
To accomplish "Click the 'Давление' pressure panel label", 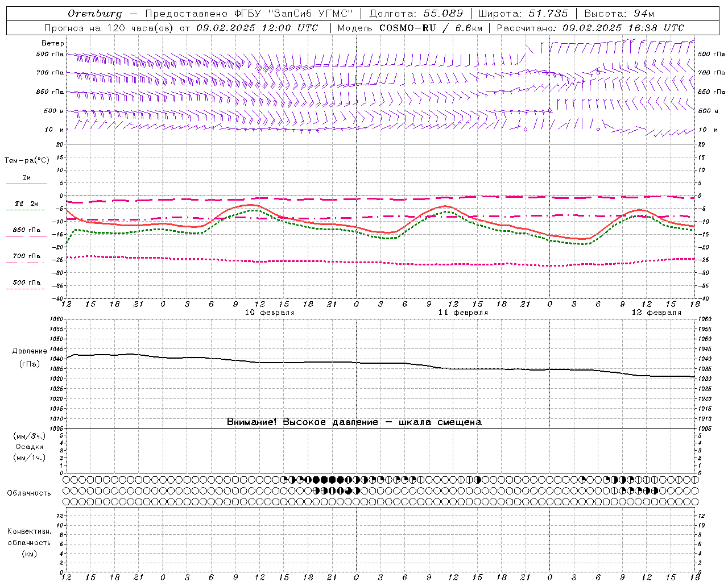I will [x=30, y=351].
